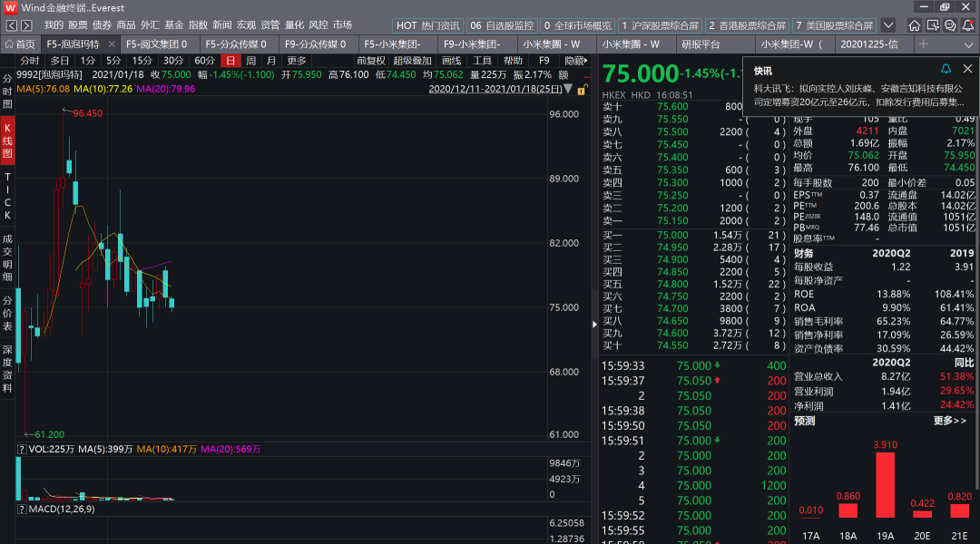Expand the tab list chevron
The image size is (980, 544).
[x=968, y=44]
